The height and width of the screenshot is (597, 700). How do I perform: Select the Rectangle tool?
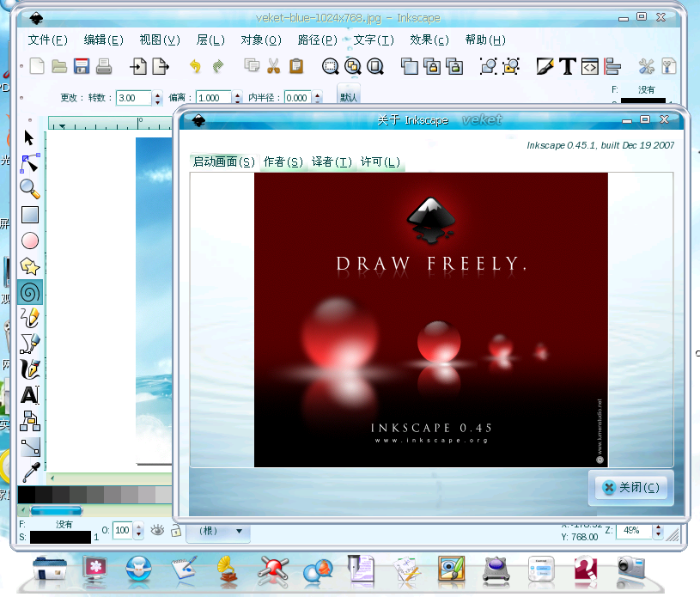[x=30, y=215]
